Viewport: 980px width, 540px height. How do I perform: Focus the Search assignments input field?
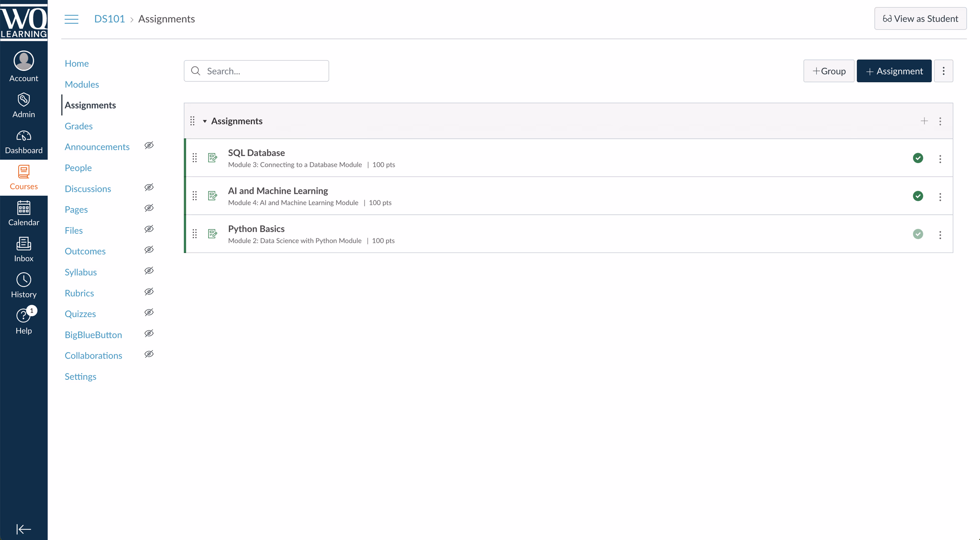click(x=256, y=71)
